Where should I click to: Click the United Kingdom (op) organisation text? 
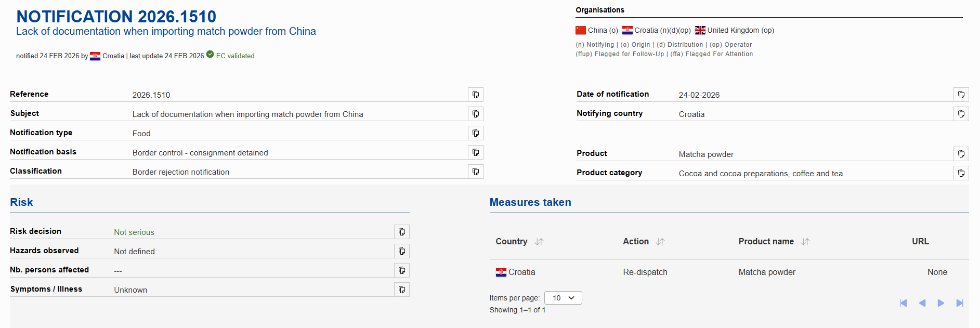click(x=741, y=30)
